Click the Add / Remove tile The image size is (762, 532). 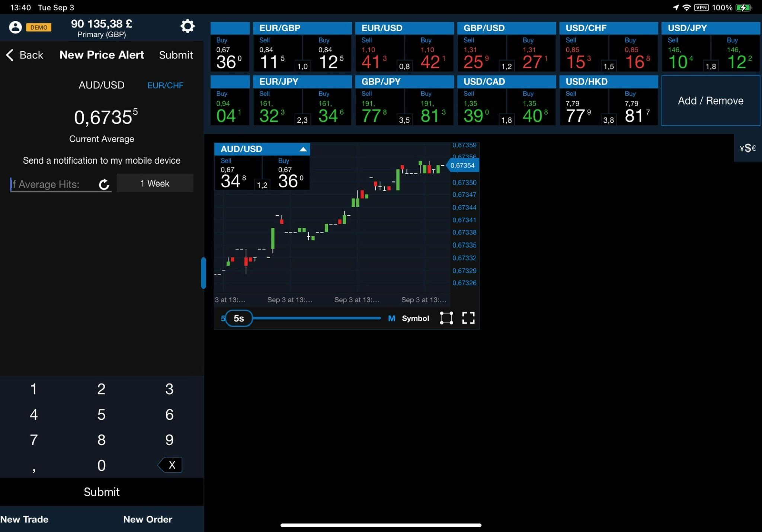coord(710,101)
